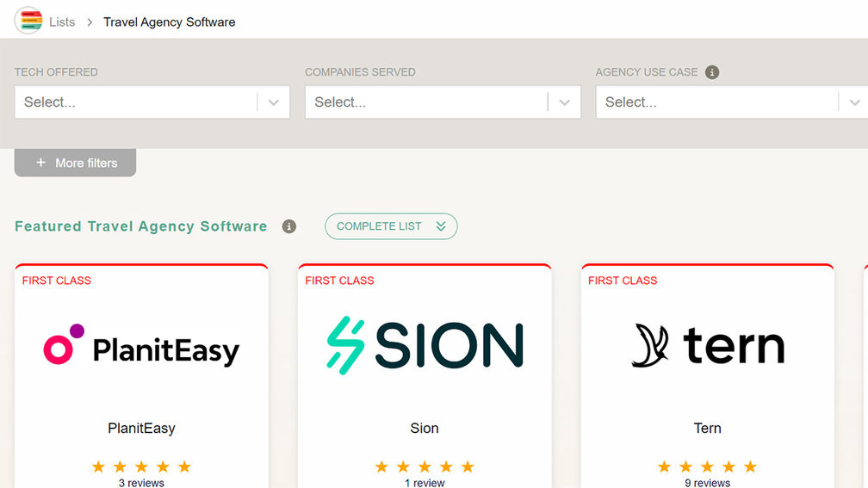The image size is (868, 488).
Task: Click the COMPLETE LIST button
Action: pyautogui.click(x=391, y=226)
